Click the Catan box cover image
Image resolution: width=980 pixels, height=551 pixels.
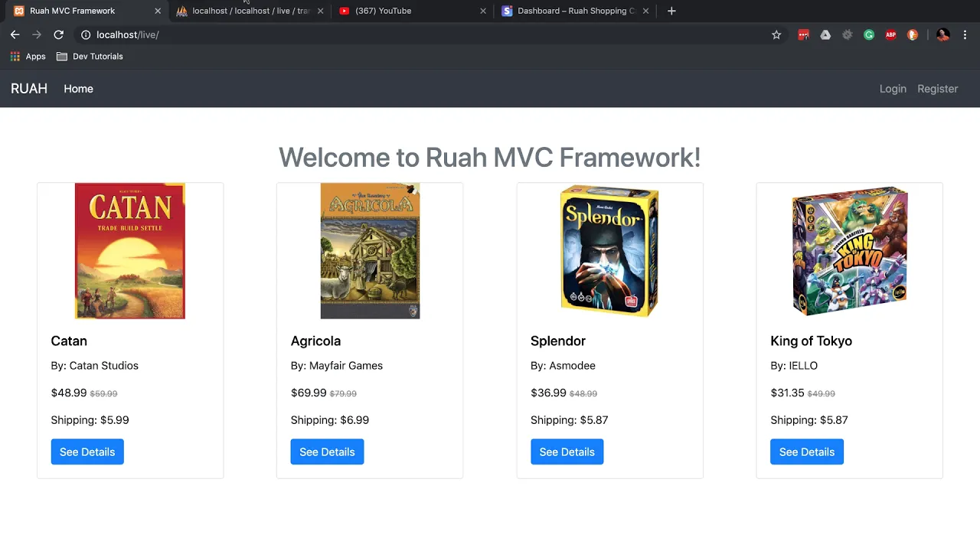point(130,251)
